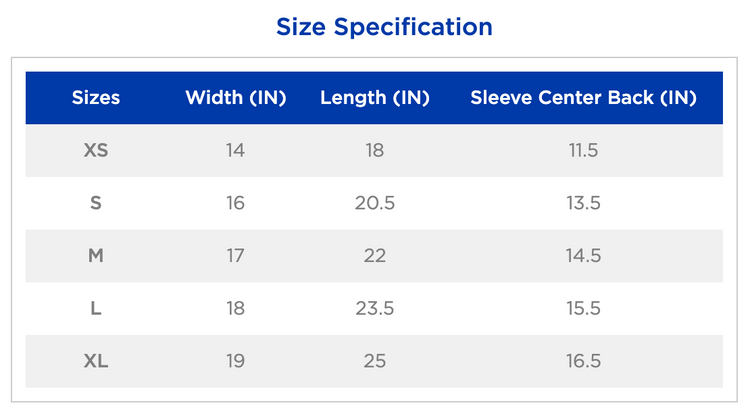Click the XS width value 14
The width and height of the screenshot is (750, 416).
click(236, 151)
